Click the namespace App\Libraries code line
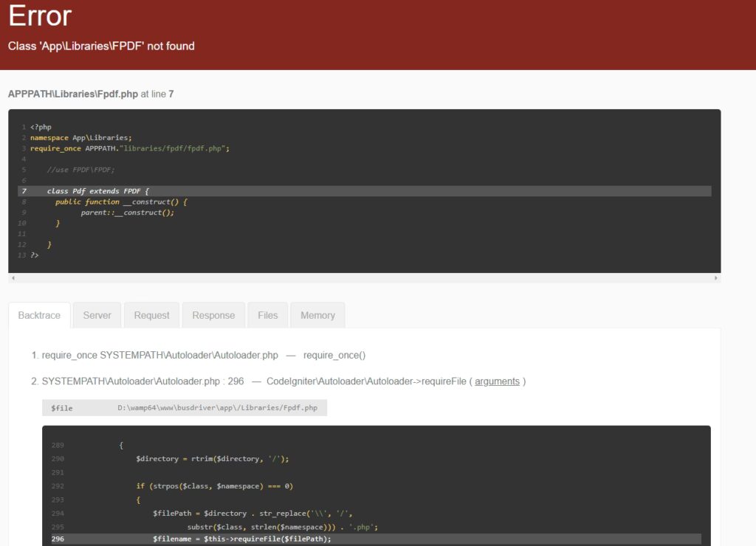The width and height of the screenshot is (756, 546). (80, 137)
